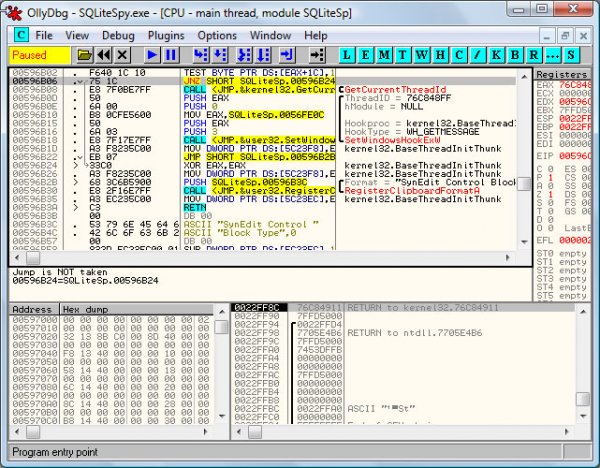
Task: Show Windows list (W button)
Action: pos(422,55)
